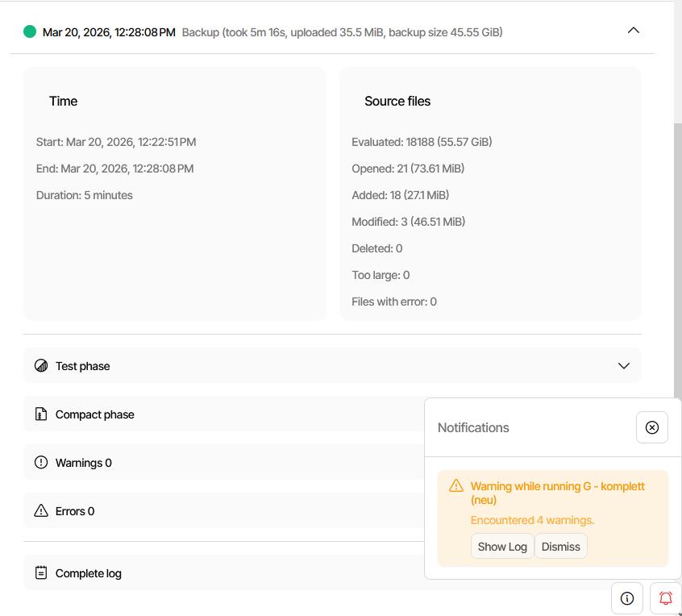Expand the Test phase chevron arrow
This screenshot has width=682, height=616.
623,366
